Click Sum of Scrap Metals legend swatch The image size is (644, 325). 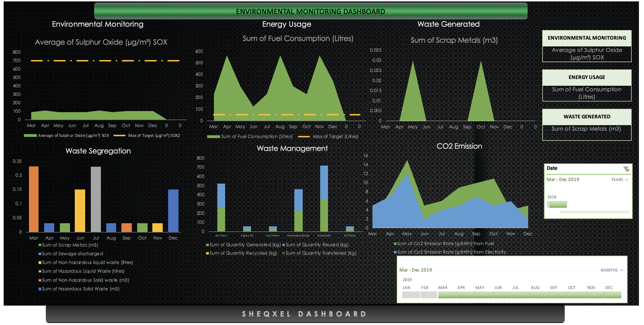[40, 245]
